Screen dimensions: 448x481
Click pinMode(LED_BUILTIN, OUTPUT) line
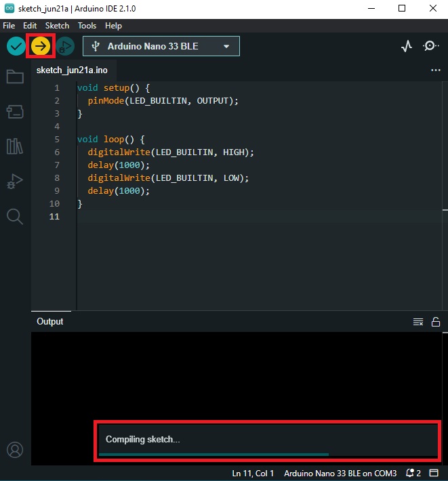click(163, 101)
